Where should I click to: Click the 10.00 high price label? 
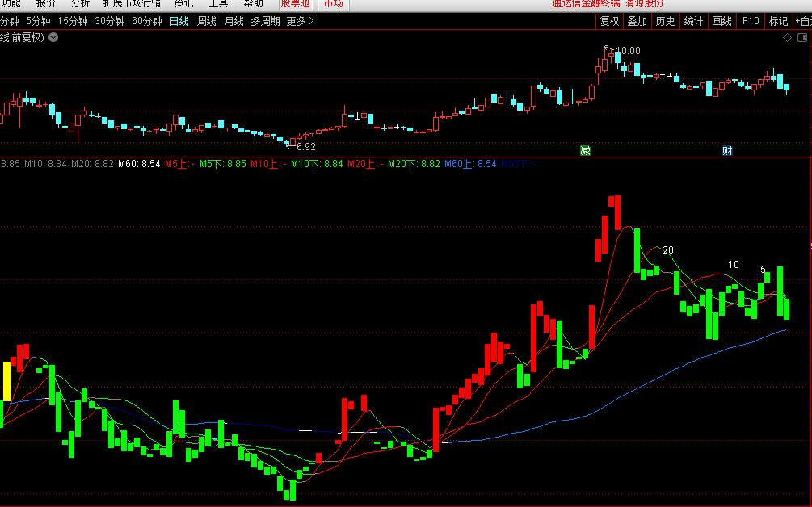(628, 51)
